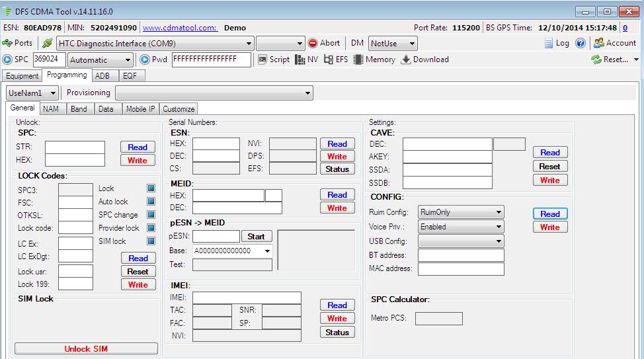
Task: Toggle the Auto lock checkbox
Action: point(151,202)
